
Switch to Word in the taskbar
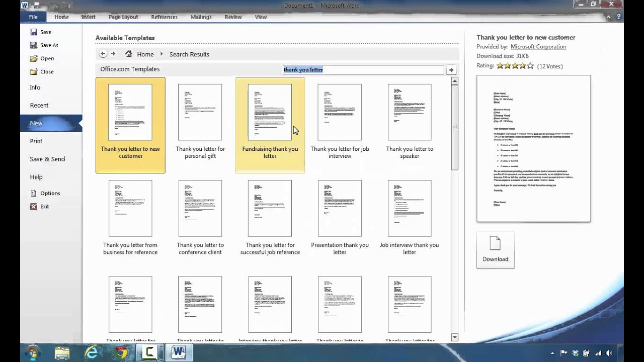tap(179, 352)
